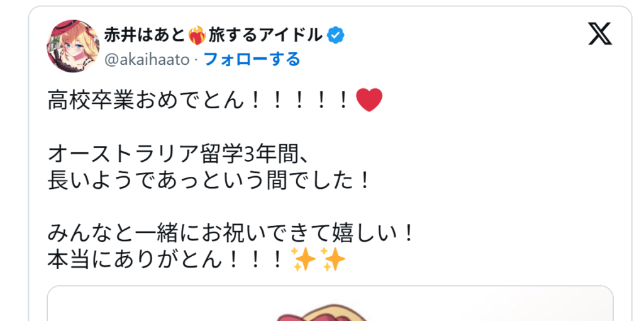
Task: Click the 旅するアイドル part of the name
Action: (x=265, y=36)
